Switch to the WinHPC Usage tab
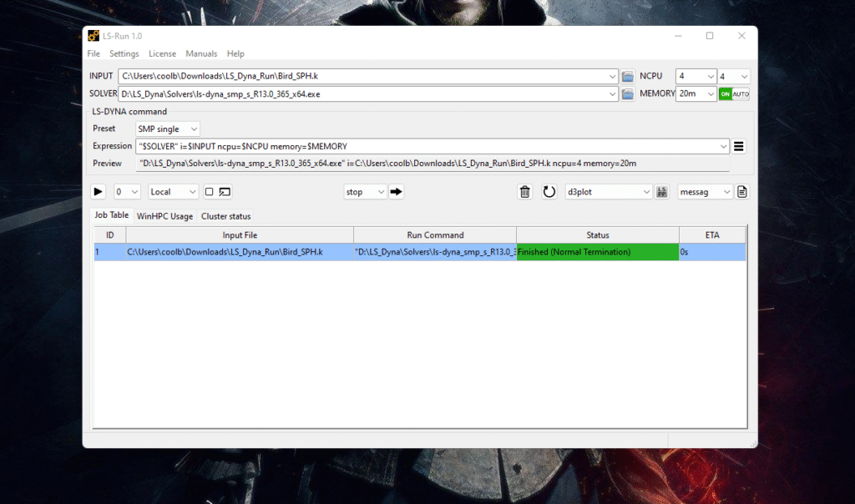Screen dimensions: 855x504 point(164,216)
